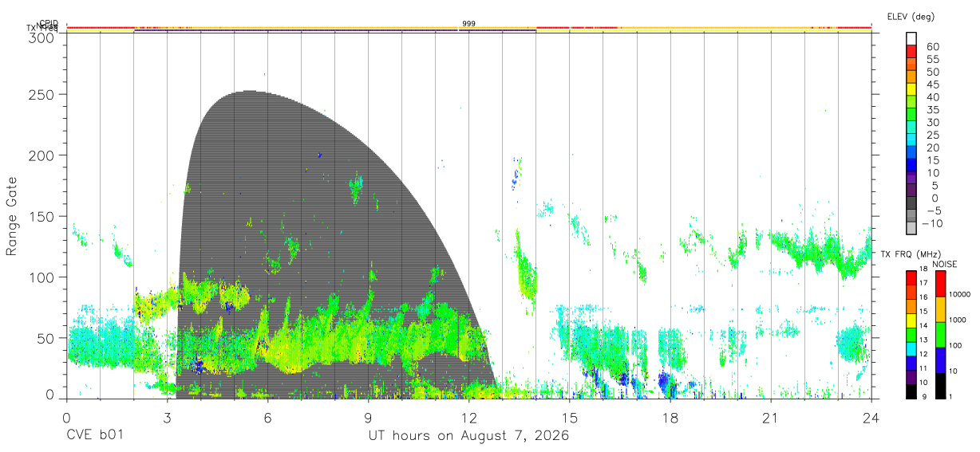Click the black bottom segment of the NOISE colorbar

[940, 386]
